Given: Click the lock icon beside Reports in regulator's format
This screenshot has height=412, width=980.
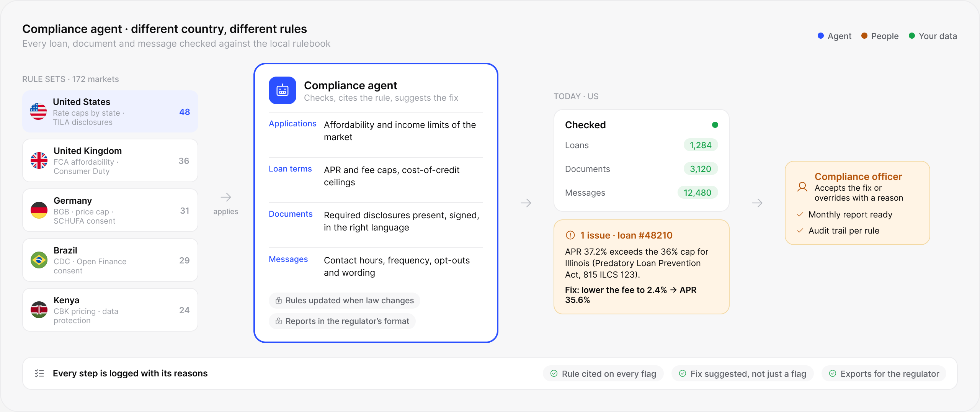Looking at the screenshot, I should (x=279, y=321).
